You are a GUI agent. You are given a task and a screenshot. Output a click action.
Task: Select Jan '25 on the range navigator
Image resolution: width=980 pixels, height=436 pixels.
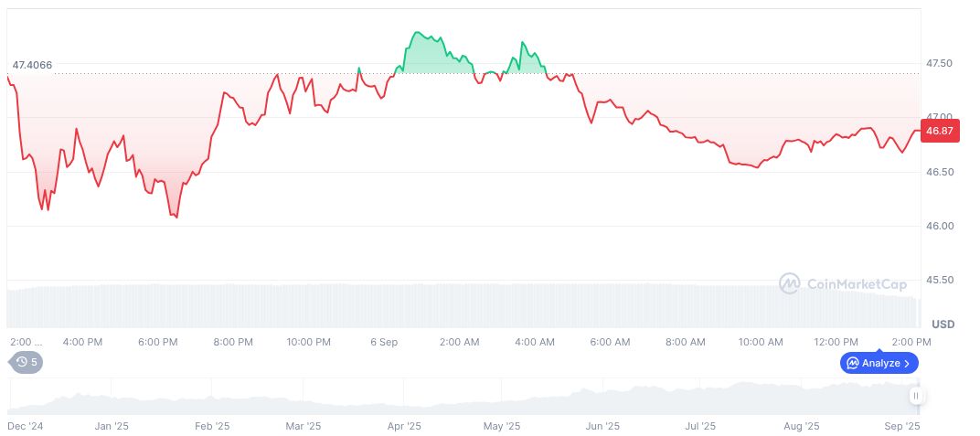112,426
